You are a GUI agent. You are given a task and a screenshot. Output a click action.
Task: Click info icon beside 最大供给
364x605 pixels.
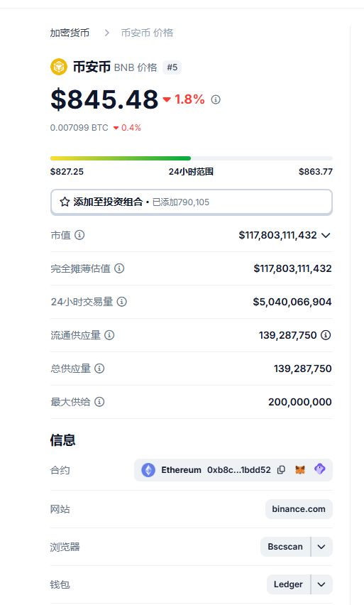coord(99,402)
